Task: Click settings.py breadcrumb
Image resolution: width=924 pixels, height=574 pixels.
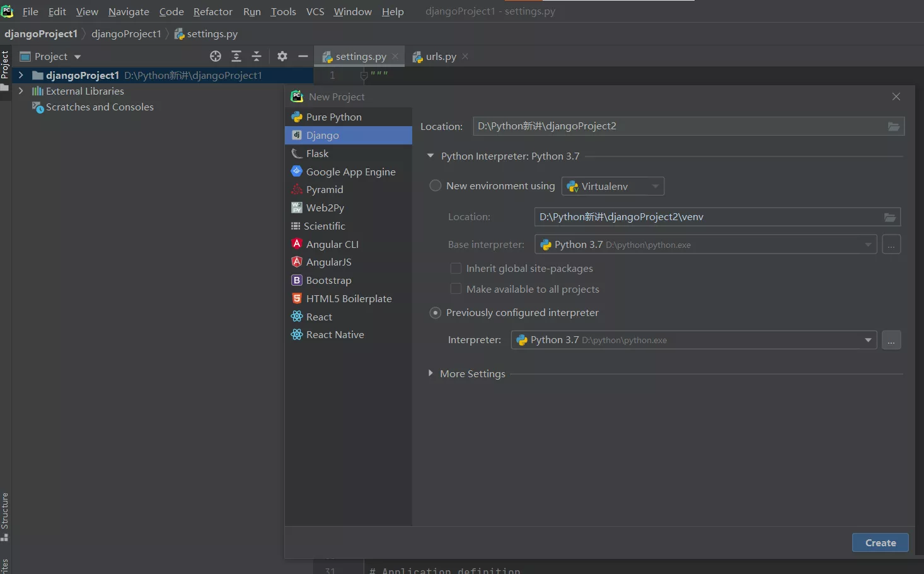Action: [206, 33]
